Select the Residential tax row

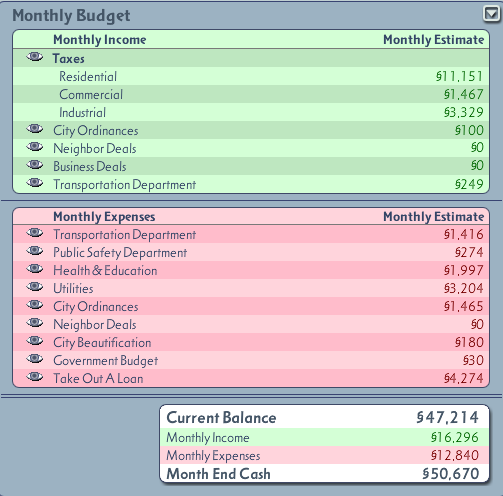coord(251,76)
